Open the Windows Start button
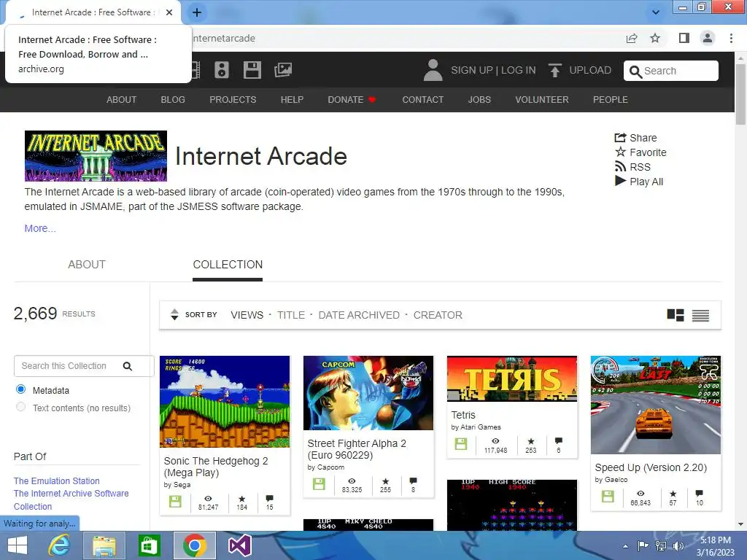Screen dimensions: 747x560 (18, 545)
